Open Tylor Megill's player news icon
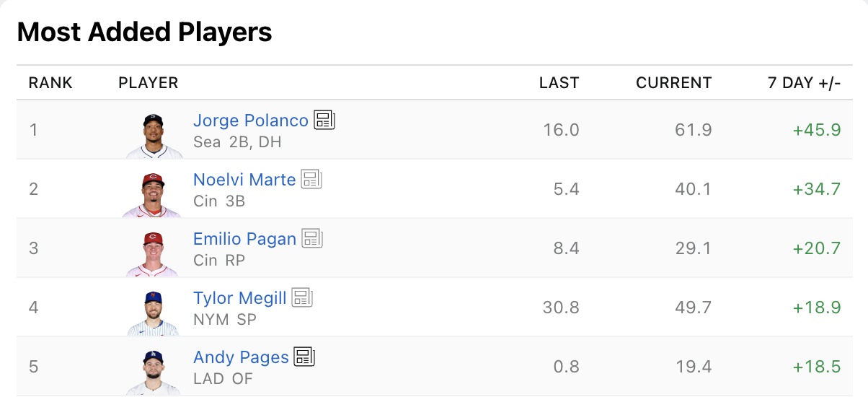 [302, 297]
